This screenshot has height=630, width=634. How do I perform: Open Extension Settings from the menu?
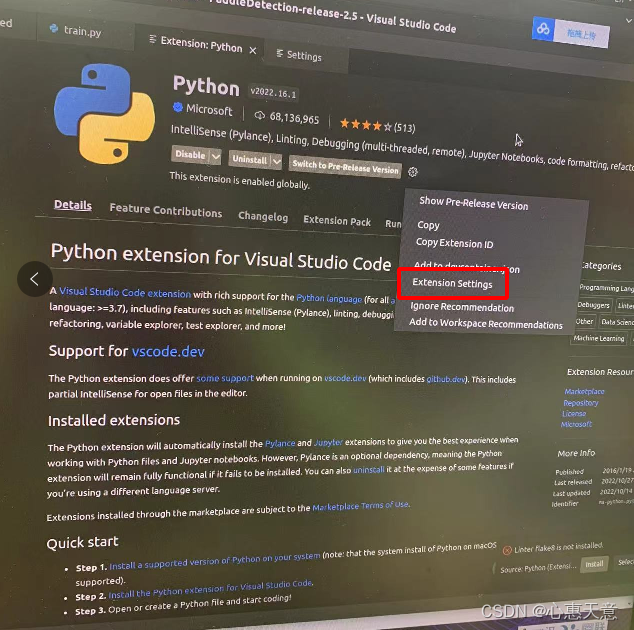(x=452, y=283)
